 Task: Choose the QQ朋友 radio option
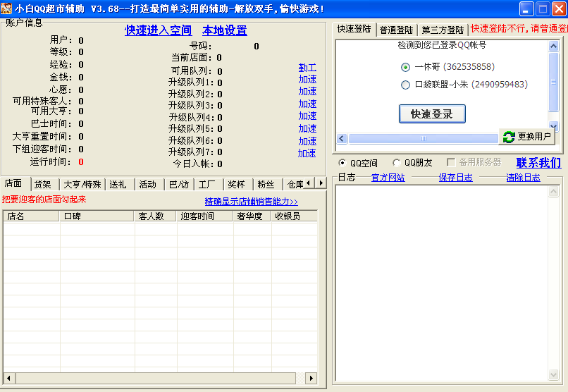click(397, 164)
